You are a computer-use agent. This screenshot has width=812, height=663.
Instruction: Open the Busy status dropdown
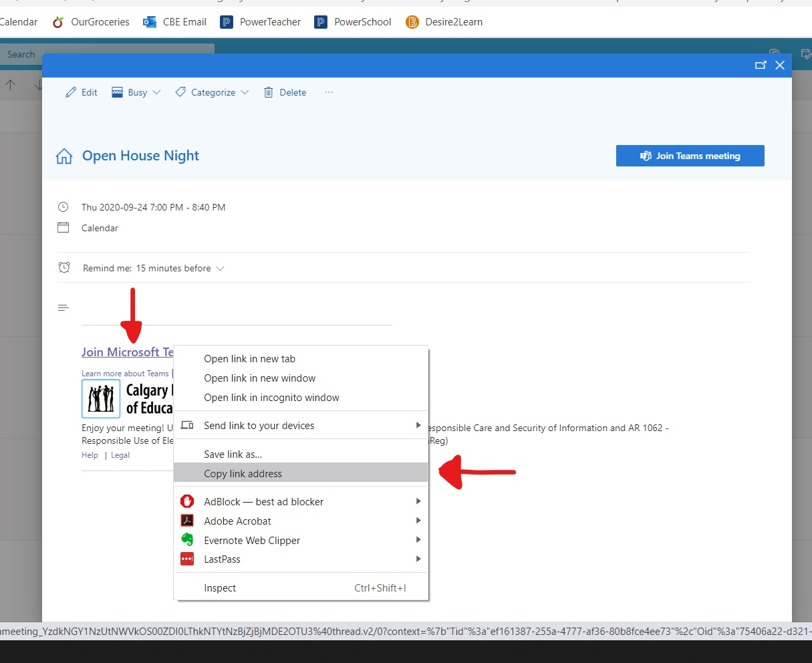pyautogui.click(x=136, y=92)
